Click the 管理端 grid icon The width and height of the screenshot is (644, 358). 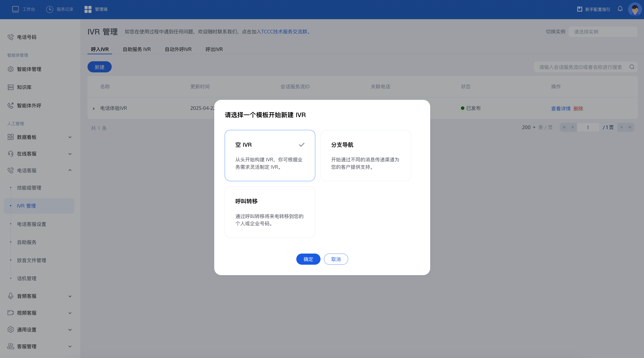tap(88, 9)
